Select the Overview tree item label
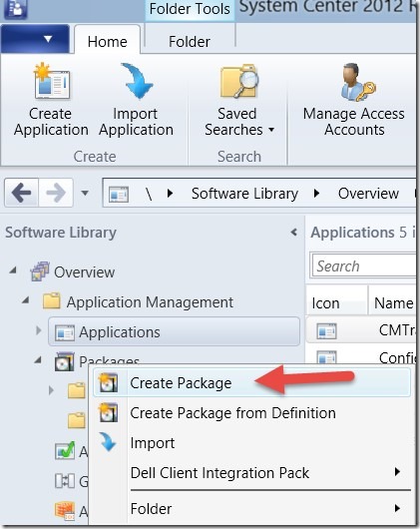 [x=84, y=272]
